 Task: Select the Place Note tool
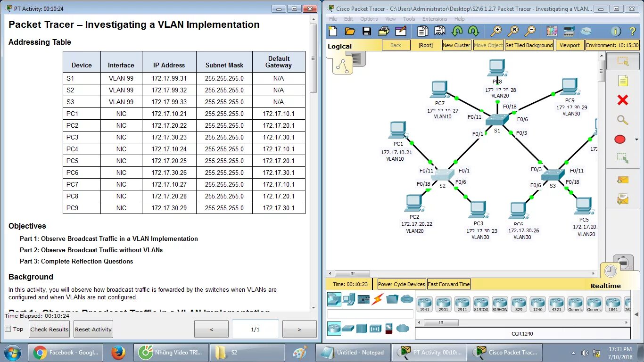pos(623,81)
